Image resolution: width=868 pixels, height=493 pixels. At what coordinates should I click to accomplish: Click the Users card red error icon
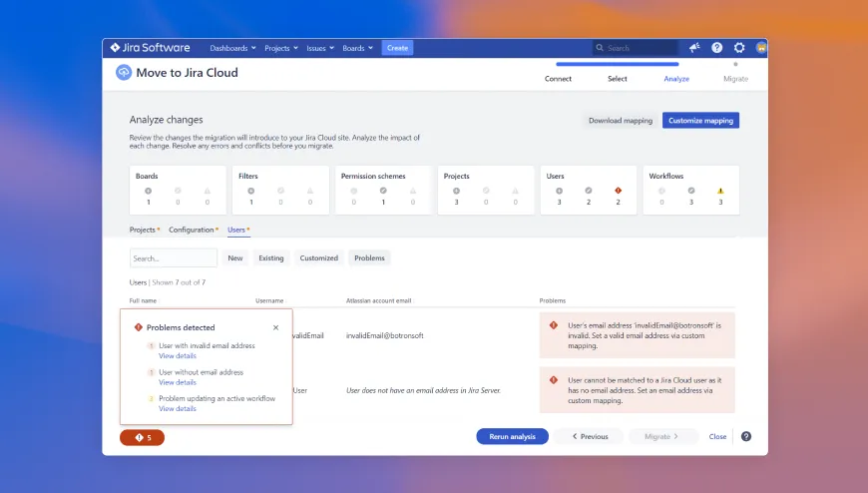[618, 191]
